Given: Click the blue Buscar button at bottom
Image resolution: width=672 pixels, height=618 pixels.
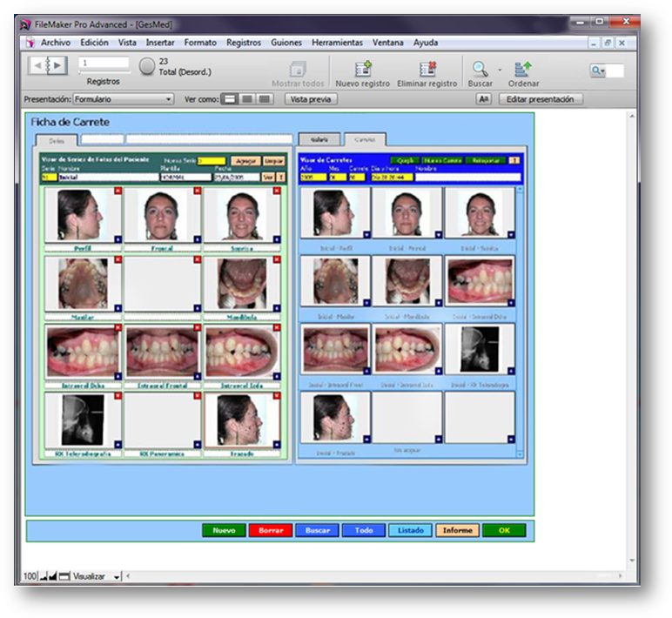Looking at the screenshot, I should (318, 530).
